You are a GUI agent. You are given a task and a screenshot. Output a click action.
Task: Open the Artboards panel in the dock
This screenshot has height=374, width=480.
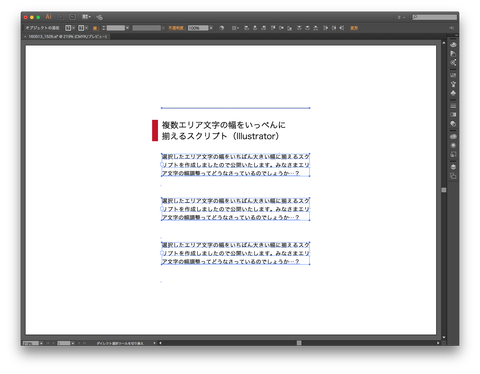(x=453, y=176)
